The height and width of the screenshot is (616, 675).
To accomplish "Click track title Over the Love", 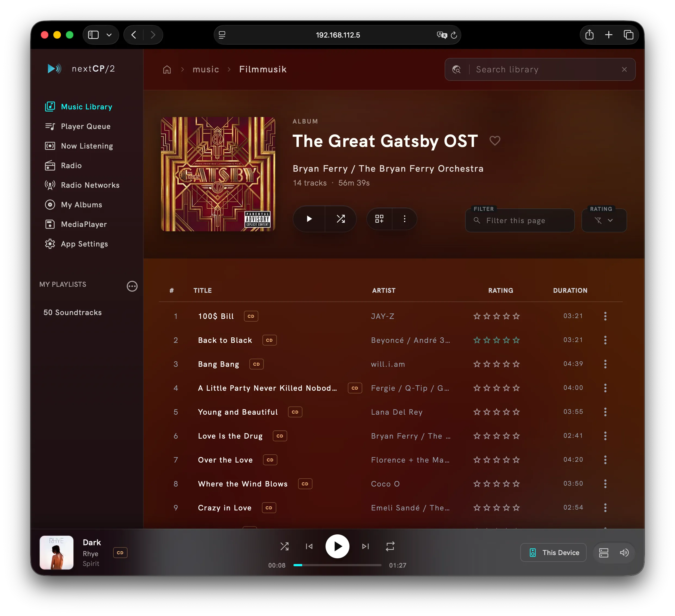I will (x=225, y=460).
